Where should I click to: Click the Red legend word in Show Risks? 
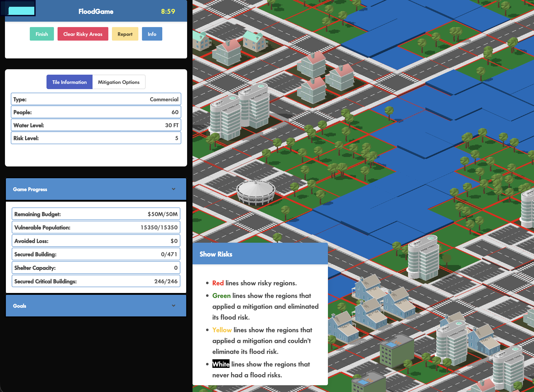click(218, 283)
